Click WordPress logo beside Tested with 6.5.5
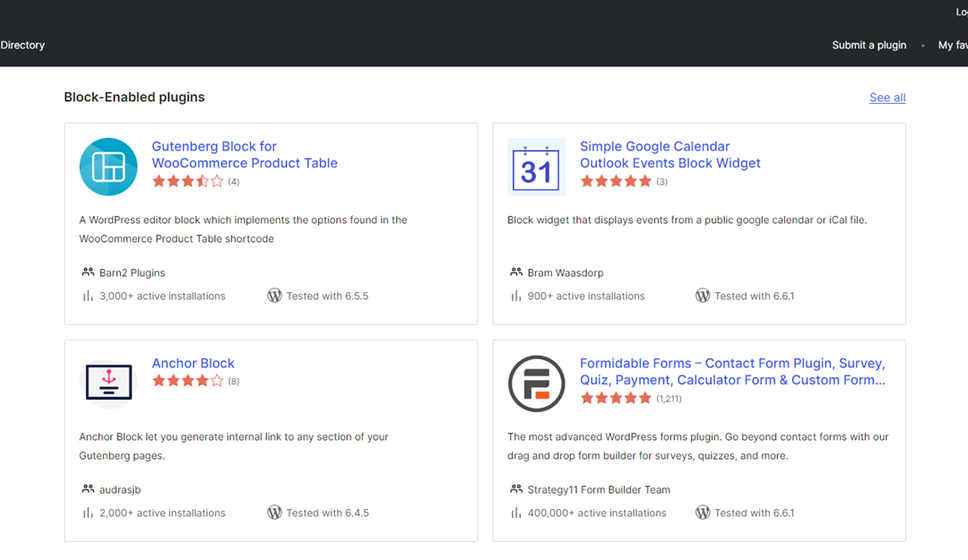The image size is (968, 560). (x=274, y=296)
